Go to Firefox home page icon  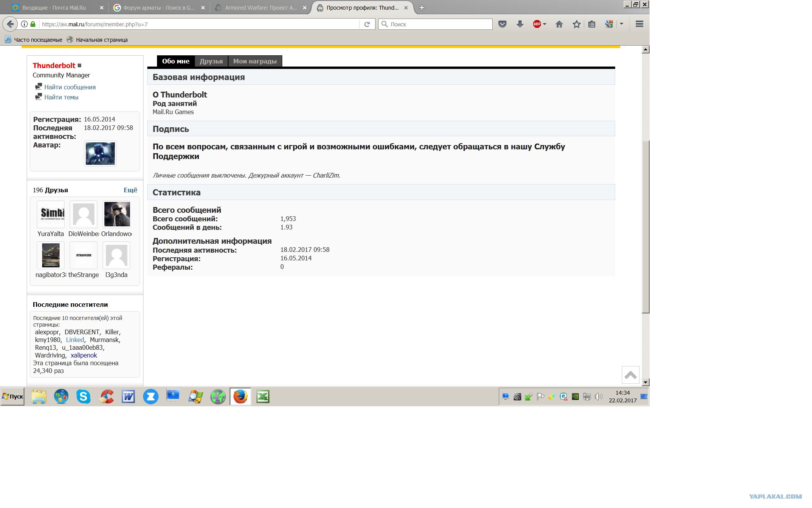pos(559,24)
